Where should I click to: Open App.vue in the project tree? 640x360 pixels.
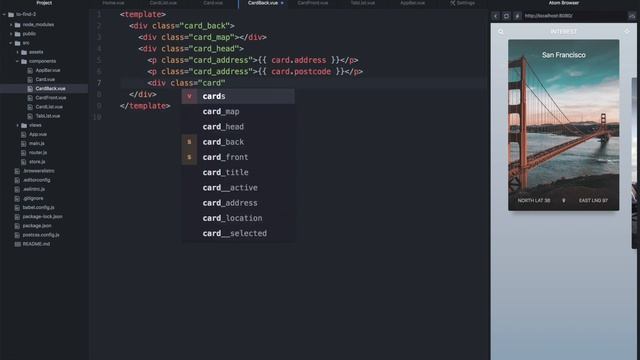38,134
